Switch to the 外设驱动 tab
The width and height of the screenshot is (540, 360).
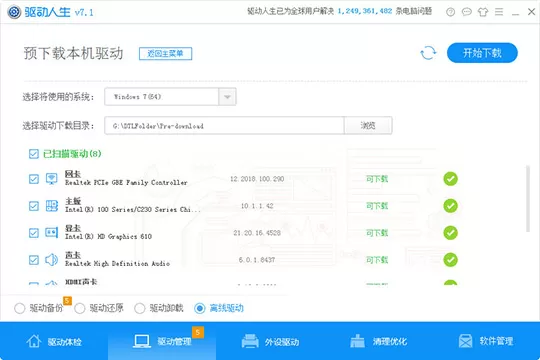[x=270, y=341]
